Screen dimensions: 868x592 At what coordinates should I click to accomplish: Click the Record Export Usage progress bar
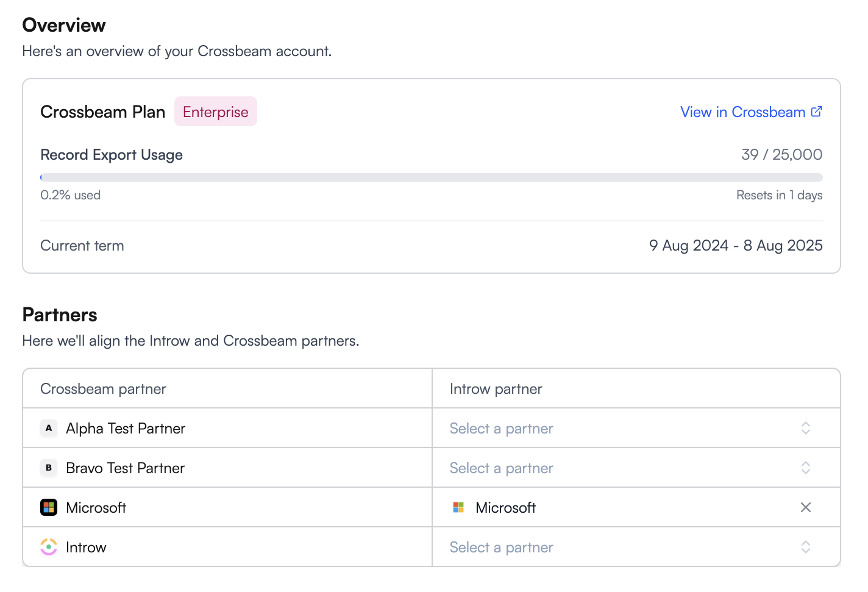click(x=431, y=177)
